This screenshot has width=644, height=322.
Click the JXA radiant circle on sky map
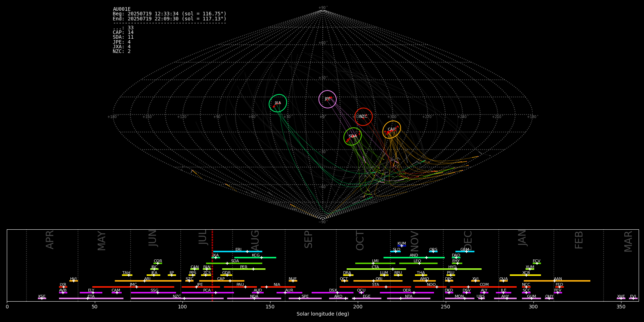pos(278,103)
